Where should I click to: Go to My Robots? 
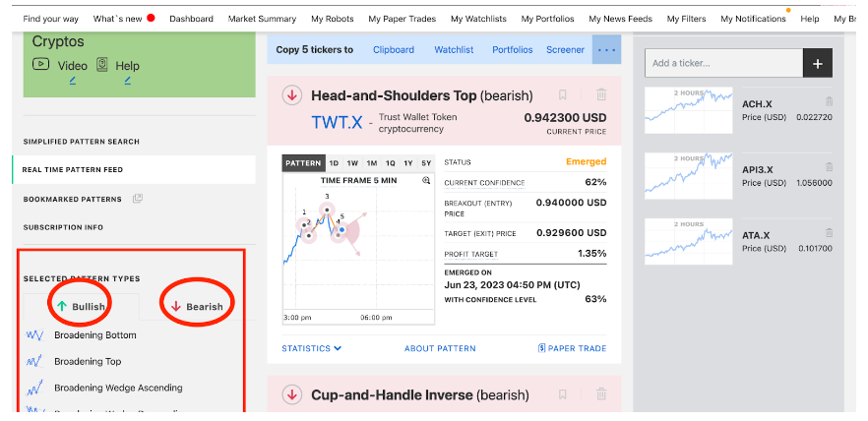(x=333, y=19)
